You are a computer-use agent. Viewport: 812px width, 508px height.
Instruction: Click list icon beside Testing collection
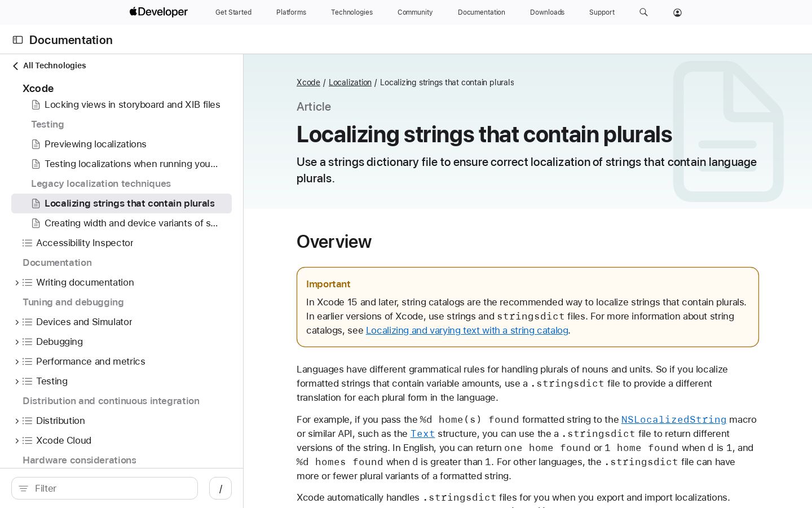coord(27,382)
